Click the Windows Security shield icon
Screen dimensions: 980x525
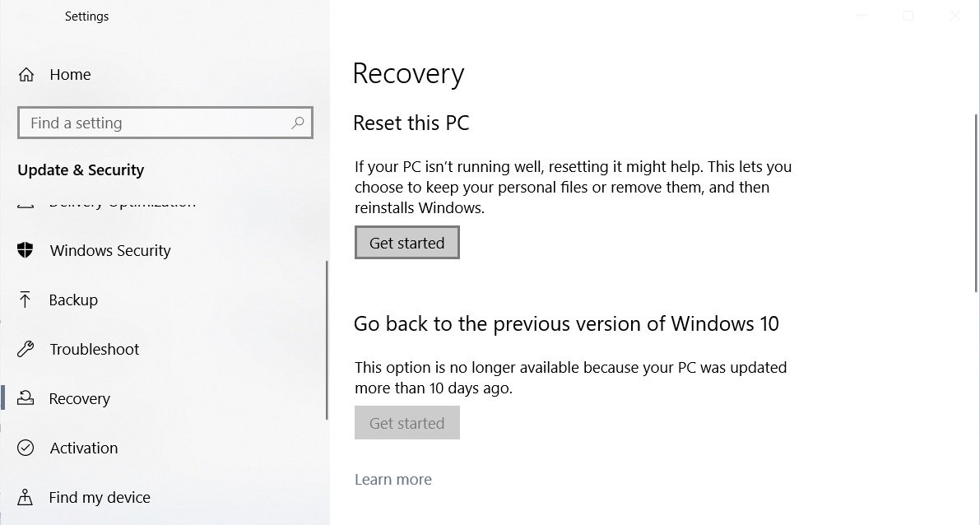click(26, 251)
